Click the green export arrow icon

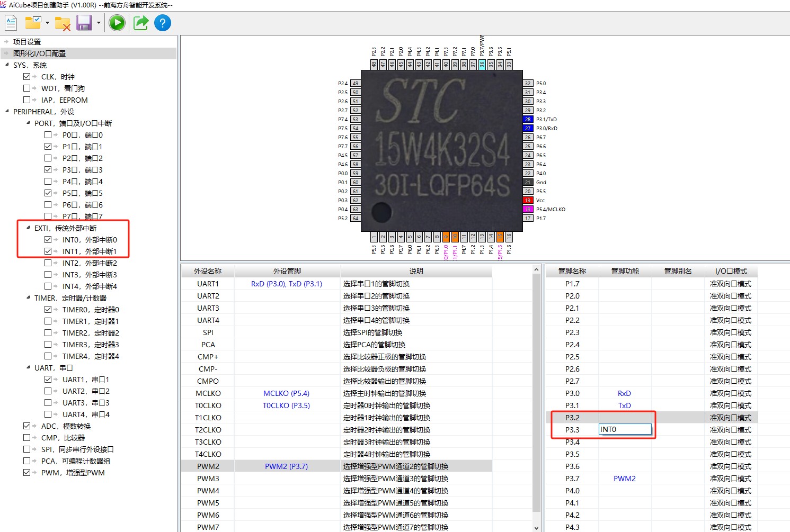140,23
